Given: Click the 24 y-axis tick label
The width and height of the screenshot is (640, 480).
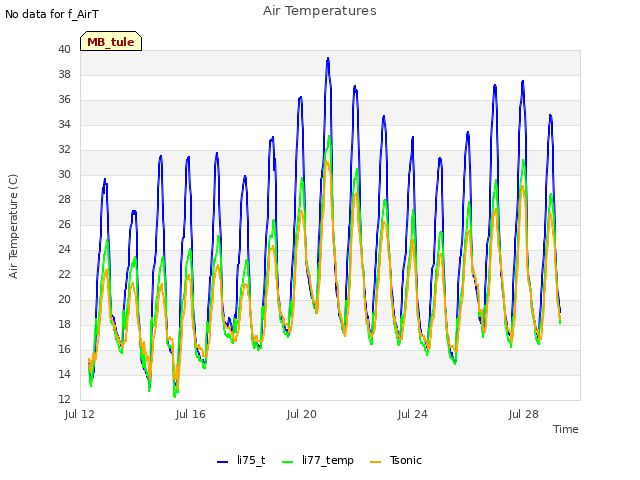Looking at the screenshot, I should click(64, 249).
